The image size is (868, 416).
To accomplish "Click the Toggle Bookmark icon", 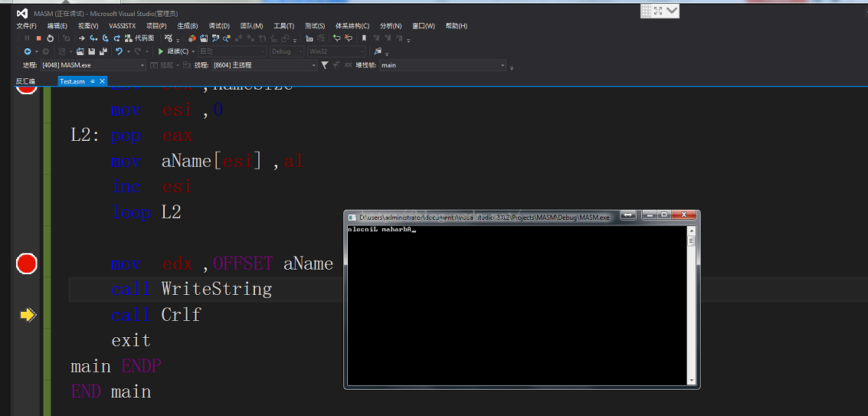I will click(364, 38).
